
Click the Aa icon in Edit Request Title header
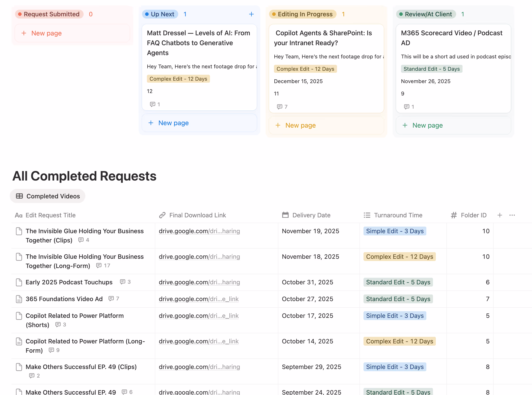pos(19,215)
